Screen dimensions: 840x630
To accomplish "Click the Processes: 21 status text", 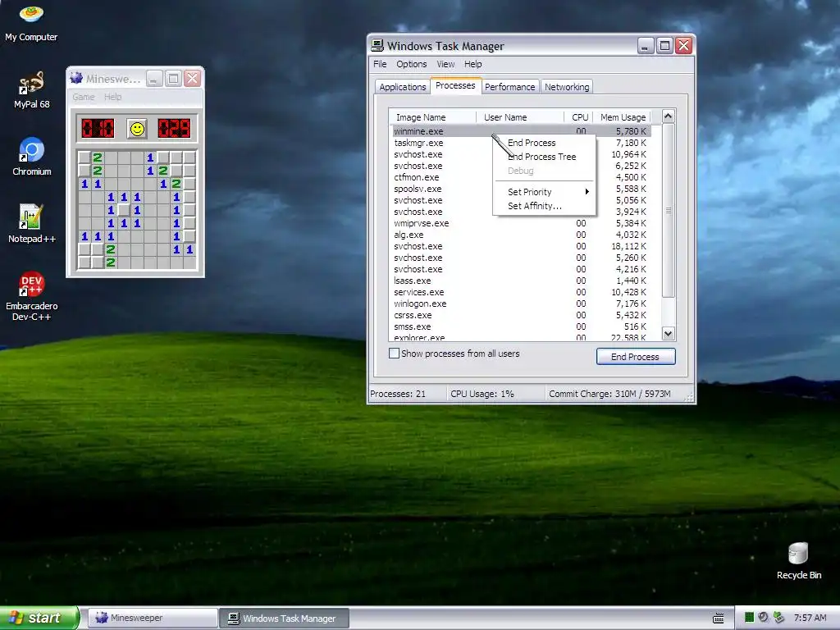I will point(398,394).
